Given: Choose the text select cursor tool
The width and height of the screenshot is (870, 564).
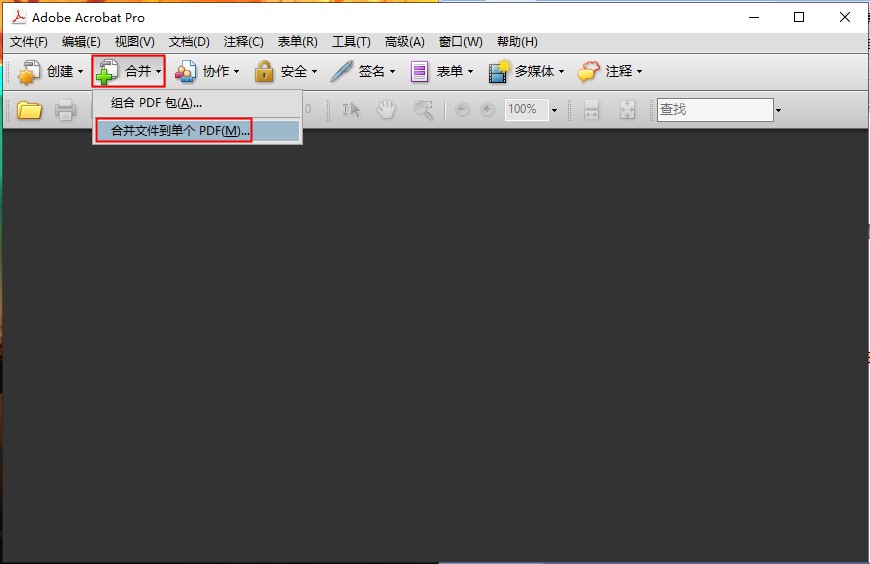Looking at the screenshot, I should [x=351, y=110].
